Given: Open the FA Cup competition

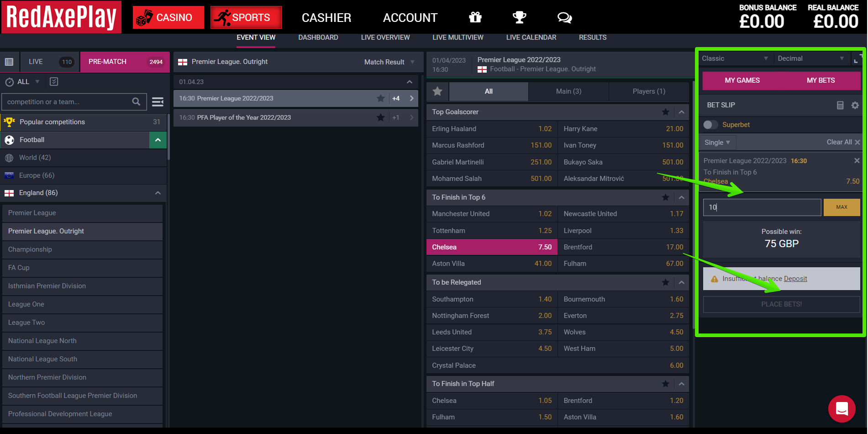Looking at the screenshot, I should click(83, 268).
